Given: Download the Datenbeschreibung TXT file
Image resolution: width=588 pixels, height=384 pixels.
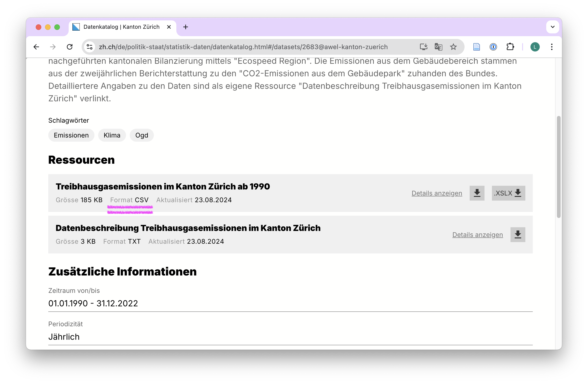Looking at the screenshot, I should [x=518, y=235].
